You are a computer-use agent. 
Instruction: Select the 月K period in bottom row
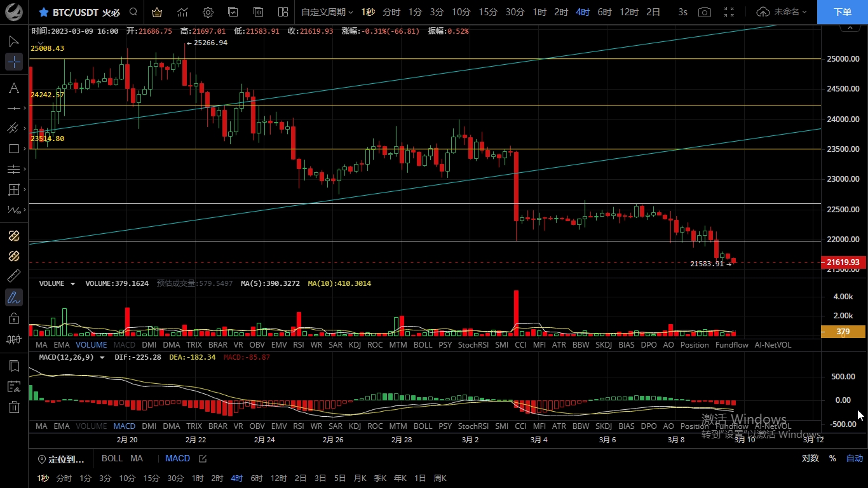tap(360, 478)
